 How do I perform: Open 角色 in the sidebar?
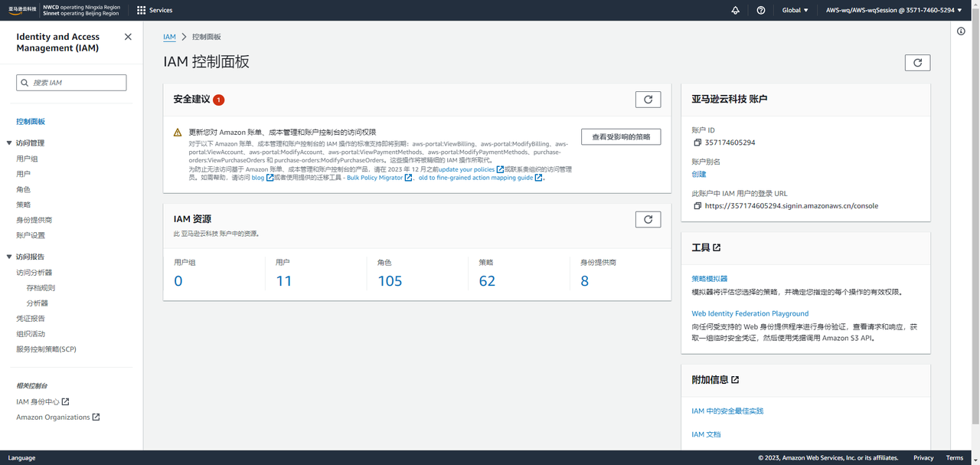point(23,189)
